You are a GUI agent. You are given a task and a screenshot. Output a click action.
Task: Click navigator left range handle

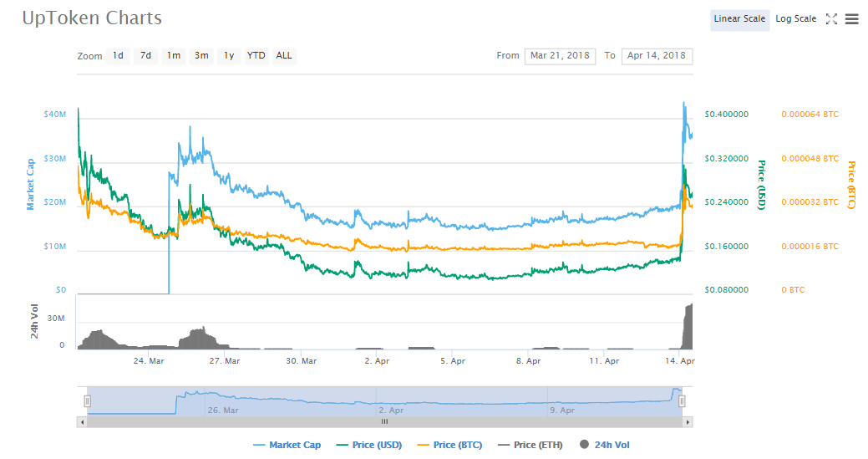click(87, 401)
